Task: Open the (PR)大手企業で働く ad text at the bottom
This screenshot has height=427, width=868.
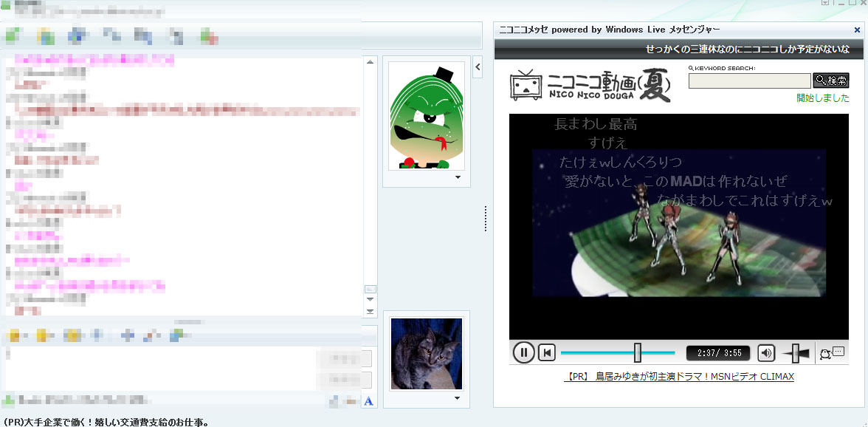Action: pos(106,422)
